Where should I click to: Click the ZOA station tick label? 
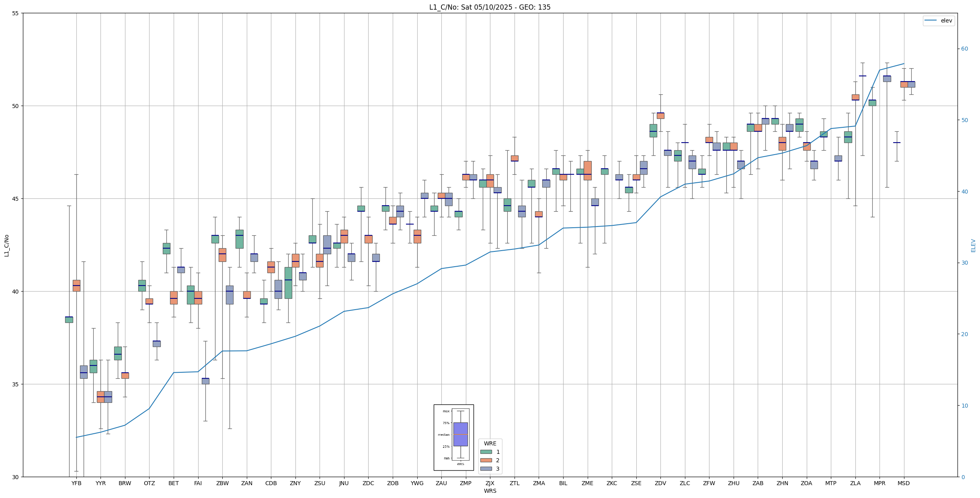806,483
